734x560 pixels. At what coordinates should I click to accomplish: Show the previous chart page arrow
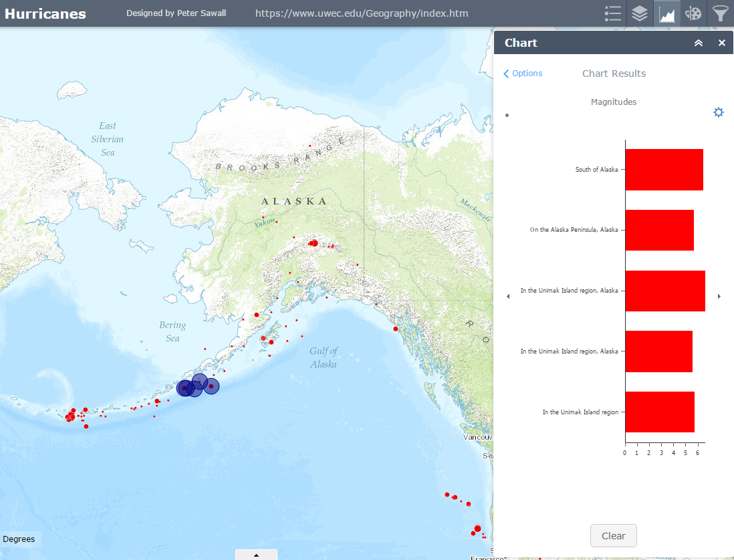point(508,296)
